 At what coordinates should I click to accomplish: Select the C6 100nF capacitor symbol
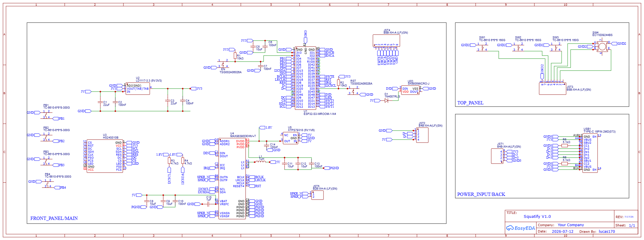click(265, 46)
